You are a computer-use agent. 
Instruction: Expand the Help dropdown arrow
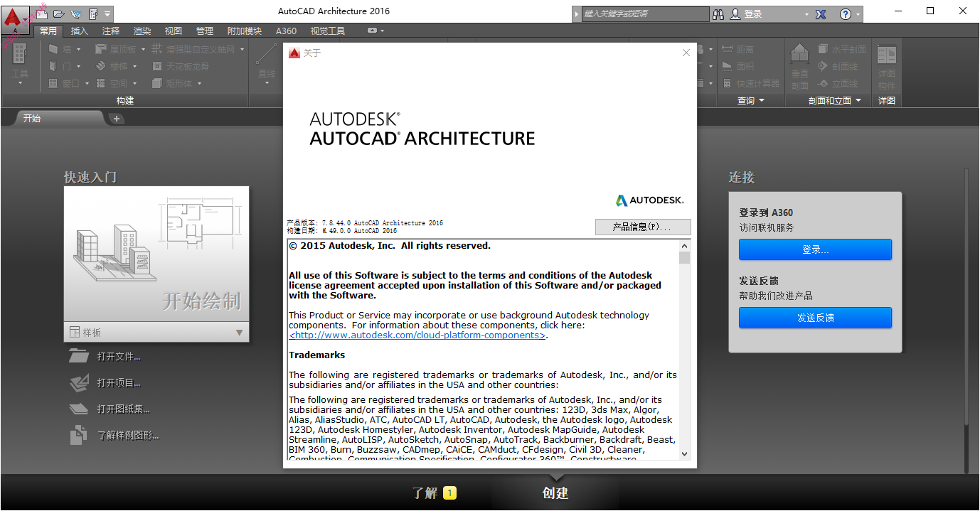[858, 14]
